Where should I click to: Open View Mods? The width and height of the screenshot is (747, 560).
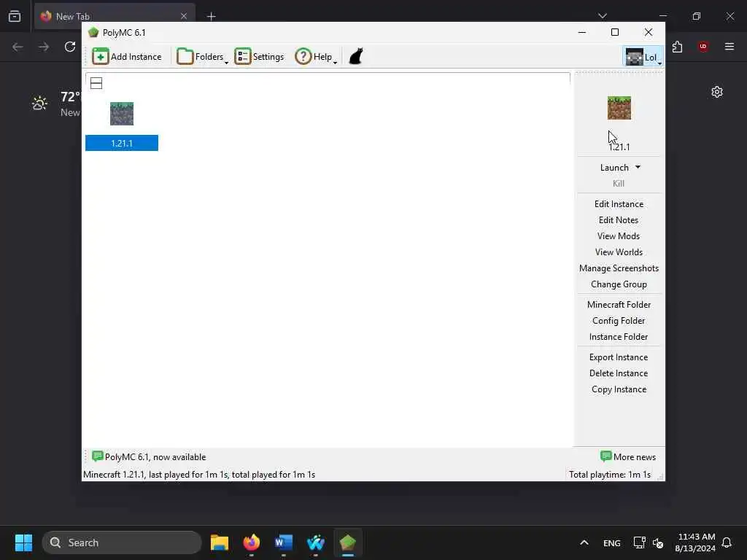pos(619,236)
